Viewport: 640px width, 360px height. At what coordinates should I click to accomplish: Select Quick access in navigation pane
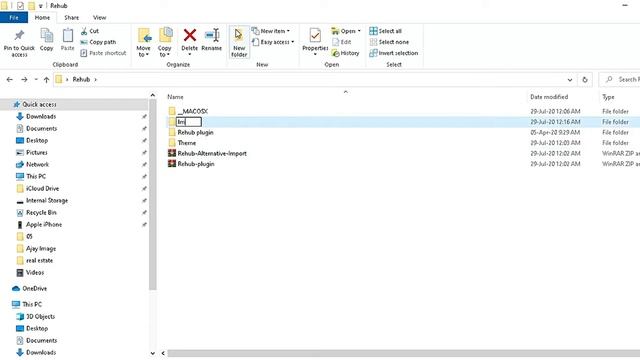[39, 104]
